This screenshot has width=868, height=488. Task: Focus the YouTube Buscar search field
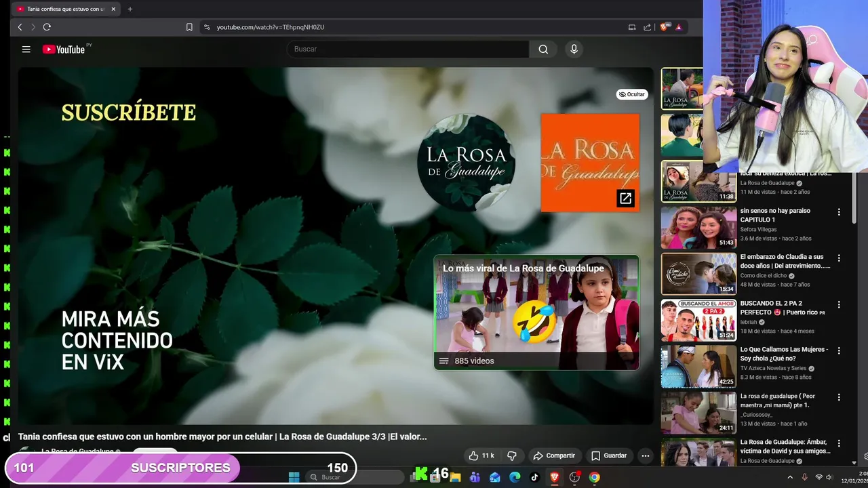point(409,49)
